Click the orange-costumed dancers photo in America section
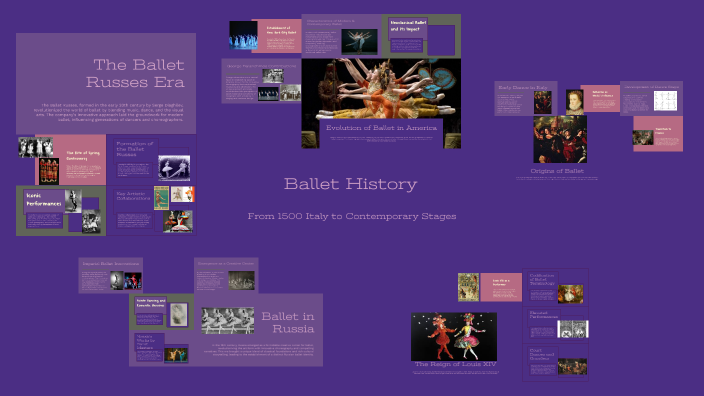Screen dimensions: 704x396 coord(381,88)
